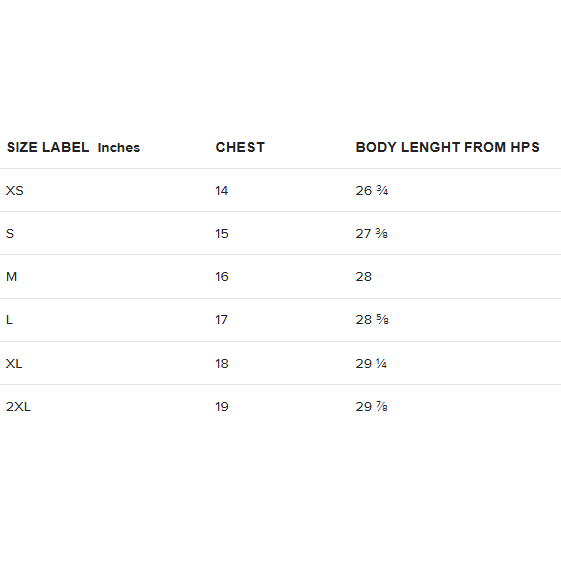This screenshot has width=561, height=561.
Task: Click the S size label
Action: tap(10, 234)
